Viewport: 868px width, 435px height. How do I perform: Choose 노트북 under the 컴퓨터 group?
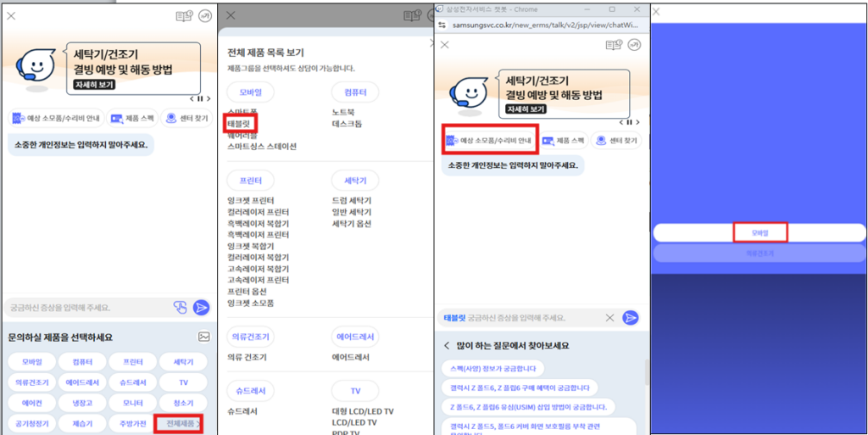click(x=343, y=112)
